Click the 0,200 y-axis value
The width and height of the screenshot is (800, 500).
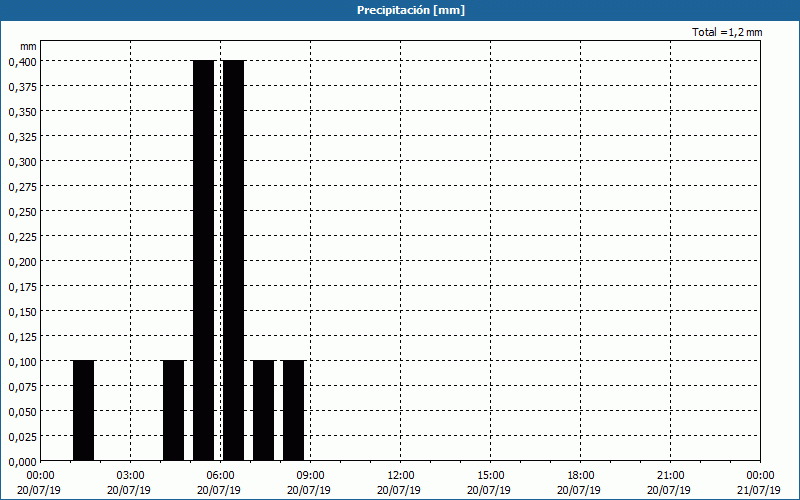[22, 261]
